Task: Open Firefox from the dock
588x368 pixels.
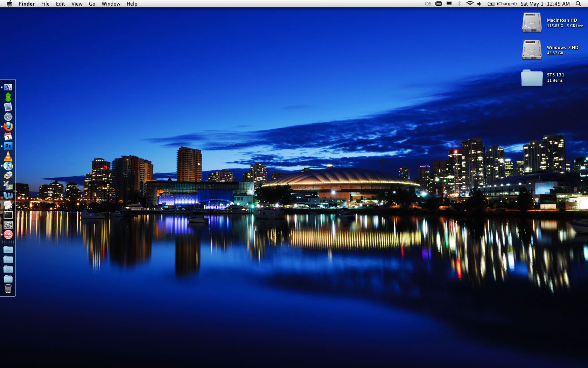Action: 8,127
